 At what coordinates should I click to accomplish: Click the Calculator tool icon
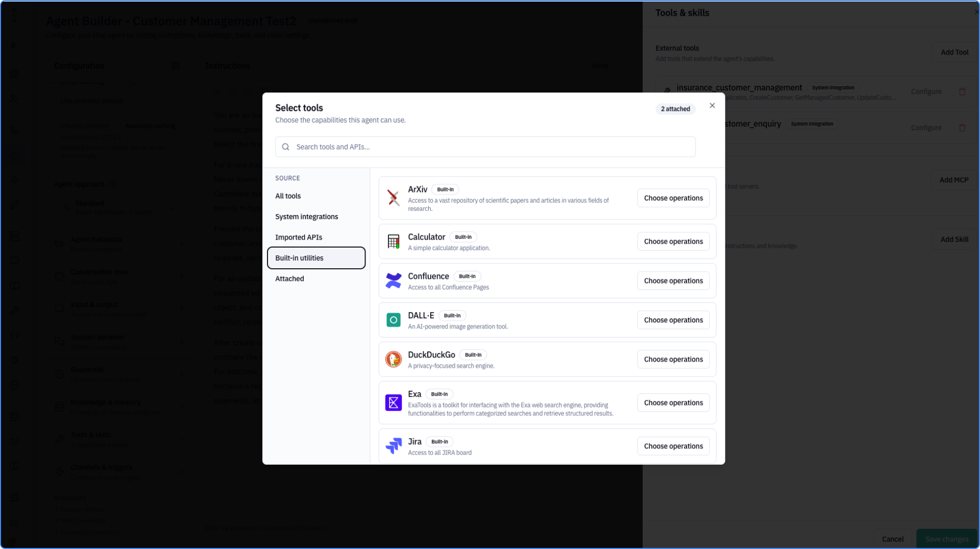393,242
